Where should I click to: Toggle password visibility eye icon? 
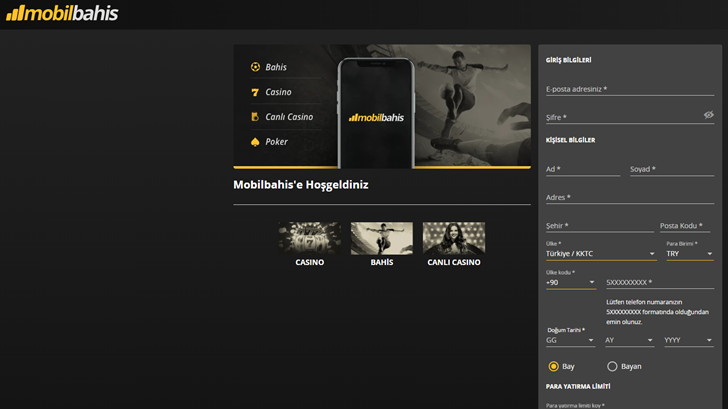click(708, 115)
